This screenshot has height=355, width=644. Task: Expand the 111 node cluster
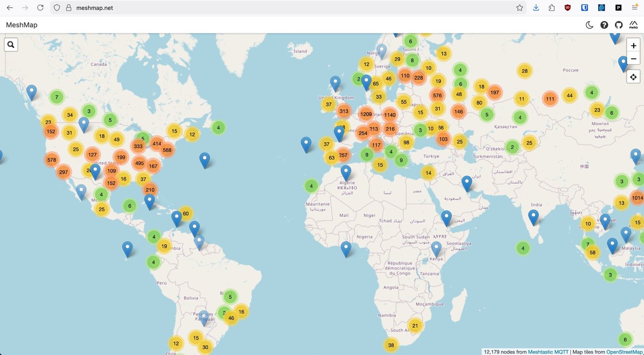(550, 98)
